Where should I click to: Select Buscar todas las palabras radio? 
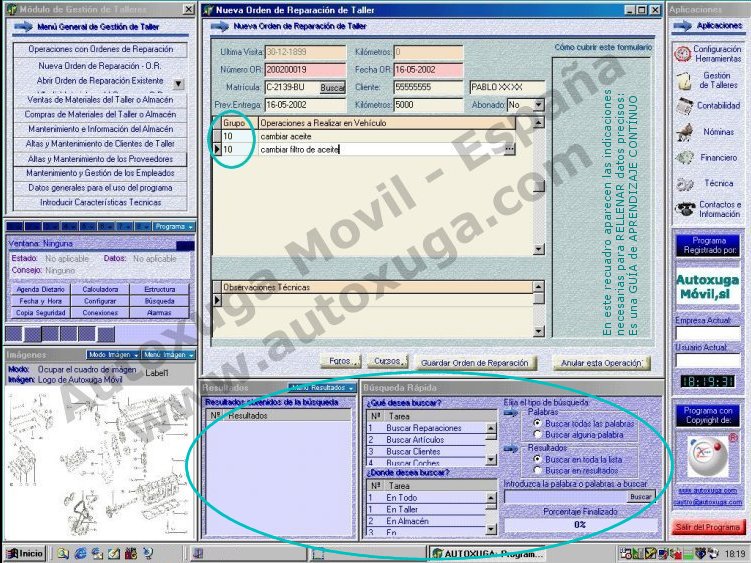[x=537, y=424]
